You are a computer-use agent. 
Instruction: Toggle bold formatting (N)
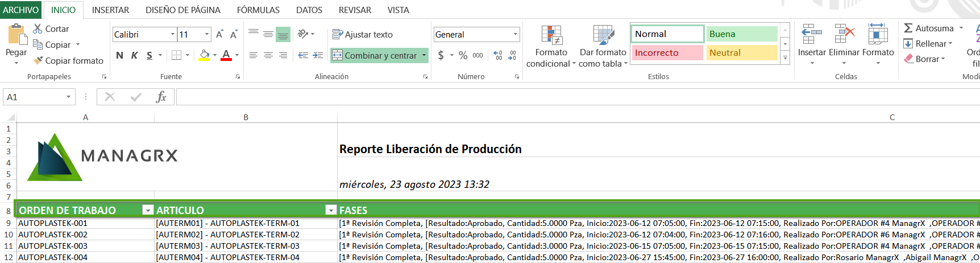119,55
